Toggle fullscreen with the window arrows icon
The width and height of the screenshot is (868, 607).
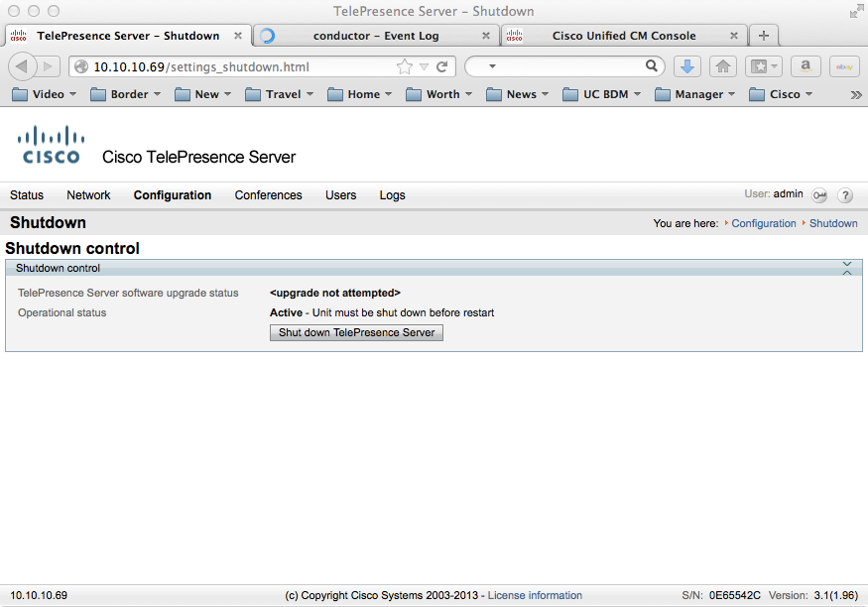click(856, 11)
